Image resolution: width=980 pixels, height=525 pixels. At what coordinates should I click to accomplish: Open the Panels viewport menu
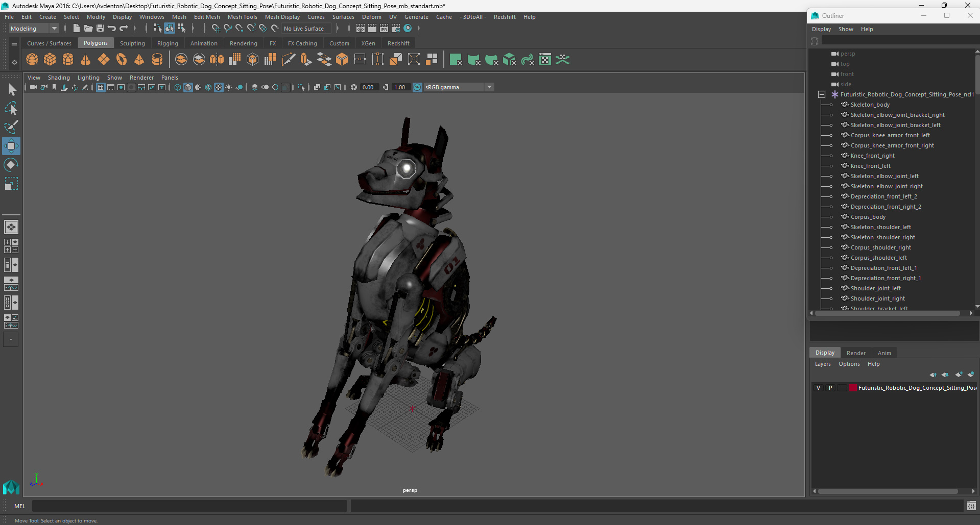coord(170,78)
